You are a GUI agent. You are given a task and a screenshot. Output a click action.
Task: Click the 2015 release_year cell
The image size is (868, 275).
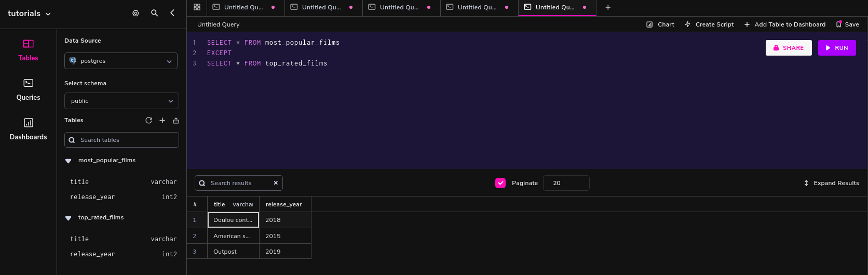285,236
